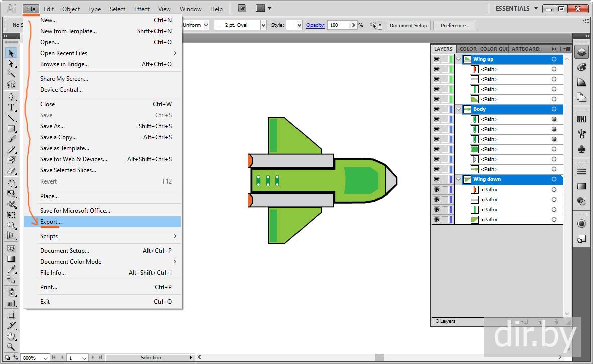
Task: Open the Layers panel icon in dock
Action: click(x=581, y=51)
